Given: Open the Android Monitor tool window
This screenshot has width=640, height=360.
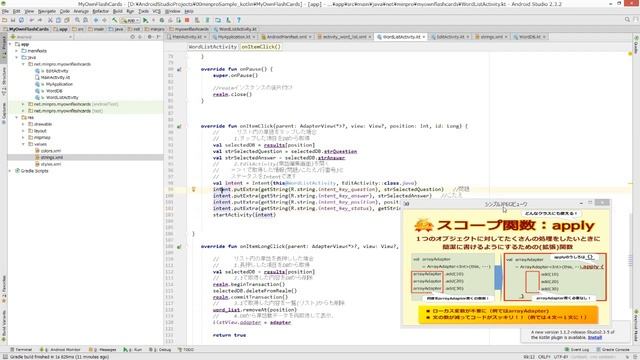Looking at the screenshot, I should [x=60, y=350].
